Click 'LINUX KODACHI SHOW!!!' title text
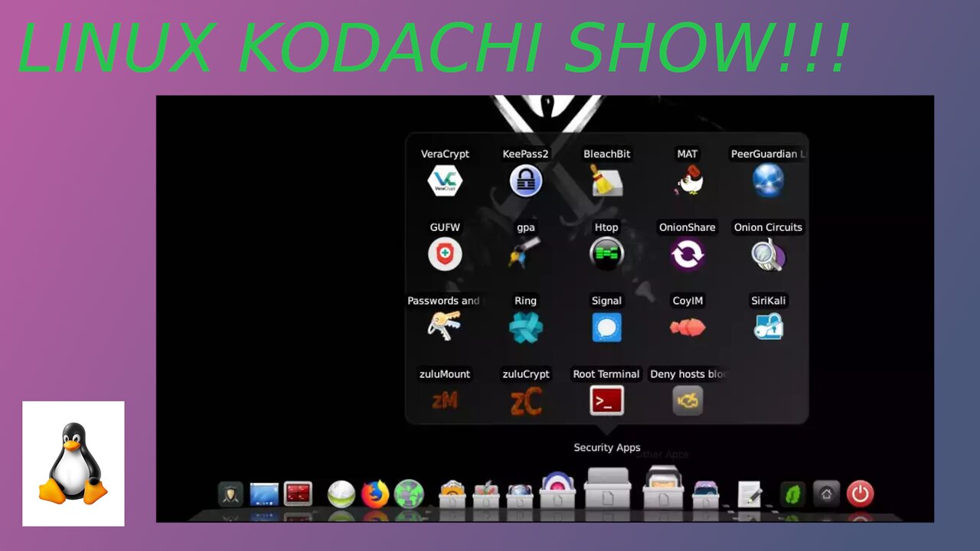980x551 pixels. point(434,47)
